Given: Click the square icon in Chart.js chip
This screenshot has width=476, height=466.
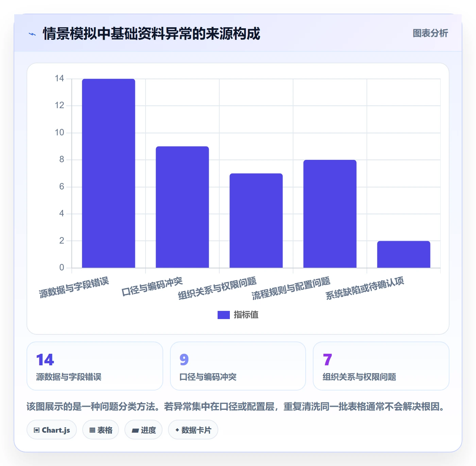Looking at the screenshot, I should 37,430.
